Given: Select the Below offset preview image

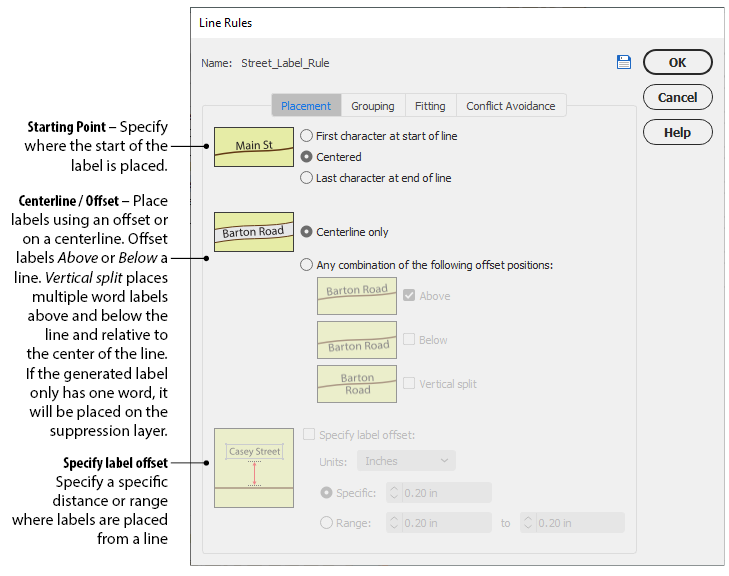Looking at the screenshot, I should (x=356, y=340).
